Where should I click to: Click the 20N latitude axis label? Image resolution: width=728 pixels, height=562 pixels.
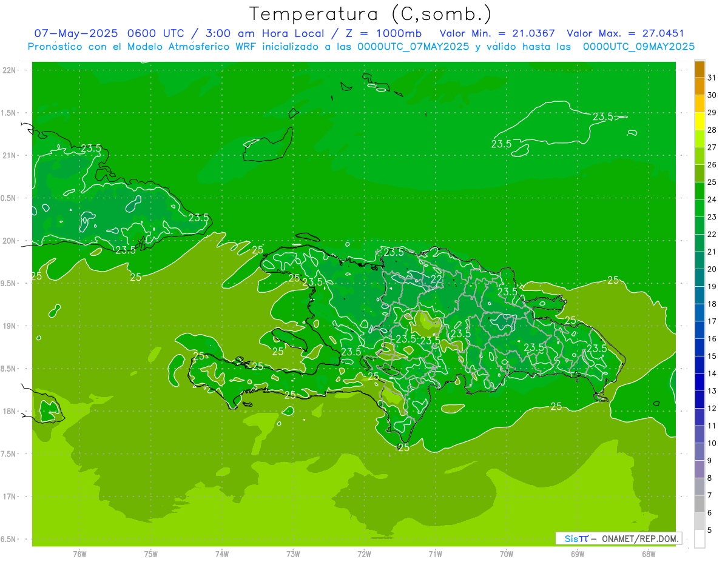click(x=10, y=241)
